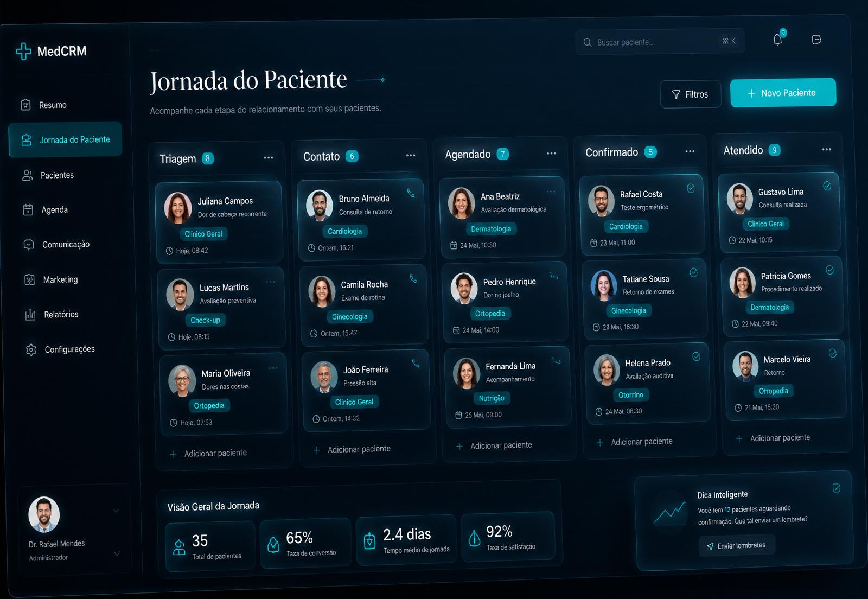Toggle the check mark on Gustavo Lima card
The width and height of the screenshot is (868, 599).
[x=827, y=186]
